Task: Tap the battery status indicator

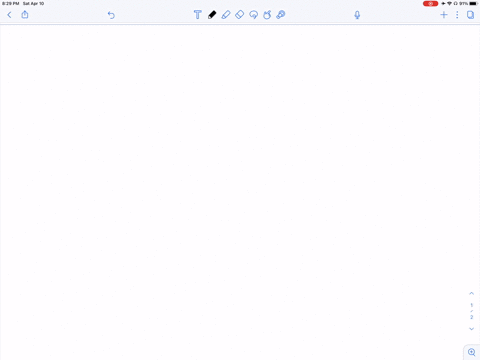Action: [x=473, y=4]
